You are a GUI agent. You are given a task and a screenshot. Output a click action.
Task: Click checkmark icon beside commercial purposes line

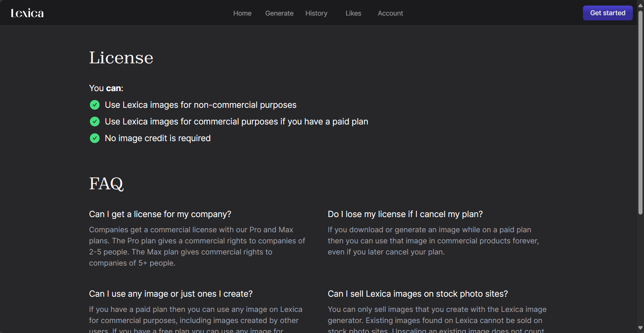click(95, 121)
